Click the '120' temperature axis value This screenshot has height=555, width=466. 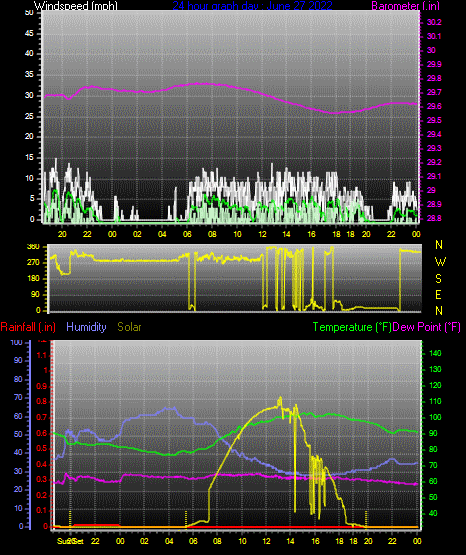tap(435, 385)
